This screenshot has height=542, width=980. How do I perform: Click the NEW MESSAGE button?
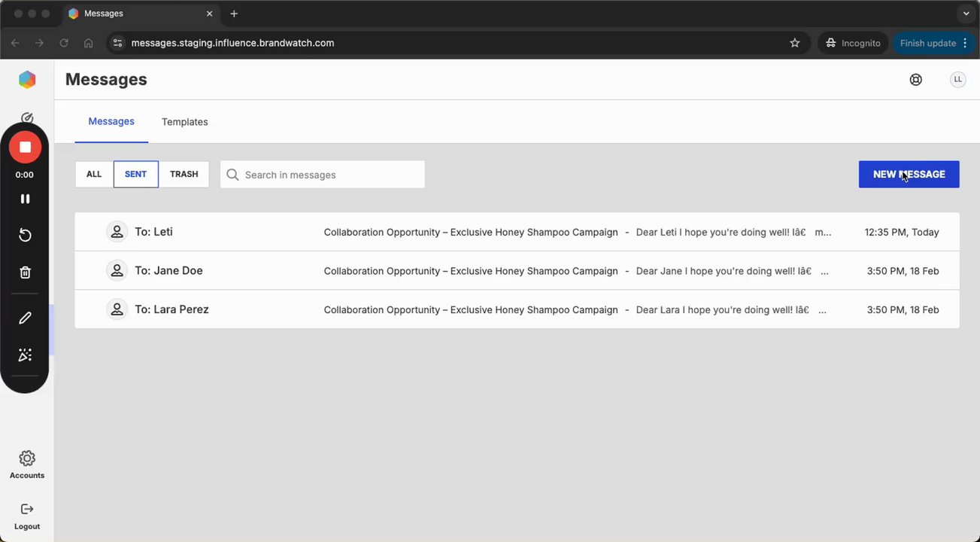click(909, 175)
